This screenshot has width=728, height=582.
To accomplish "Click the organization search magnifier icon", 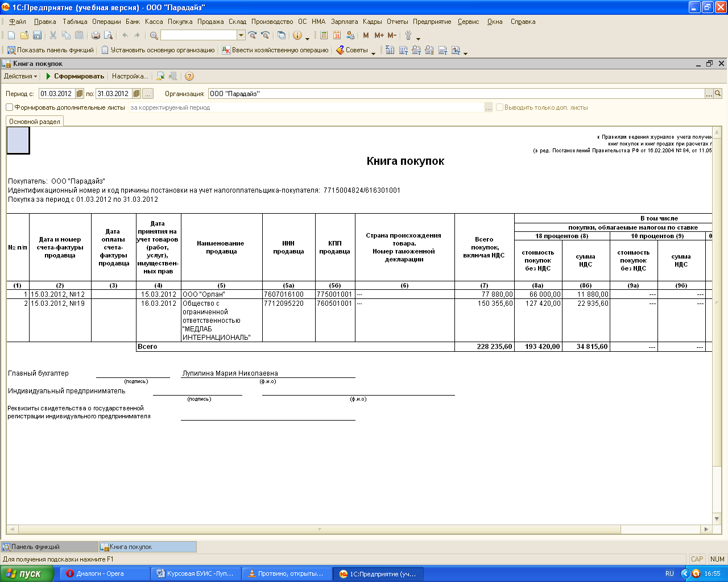I will 718,94.
